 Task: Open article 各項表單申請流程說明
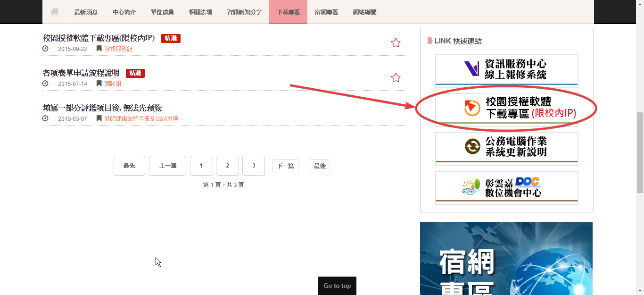[81, 73]
